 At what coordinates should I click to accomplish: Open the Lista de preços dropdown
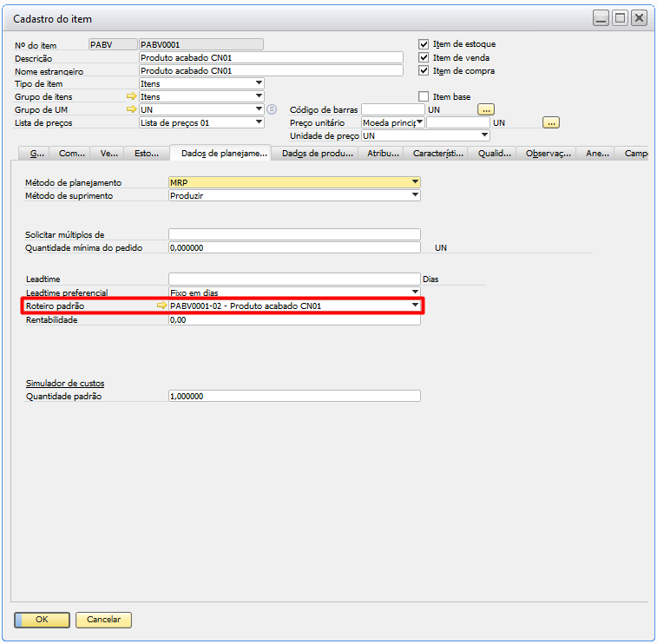[x=259, y=122]
